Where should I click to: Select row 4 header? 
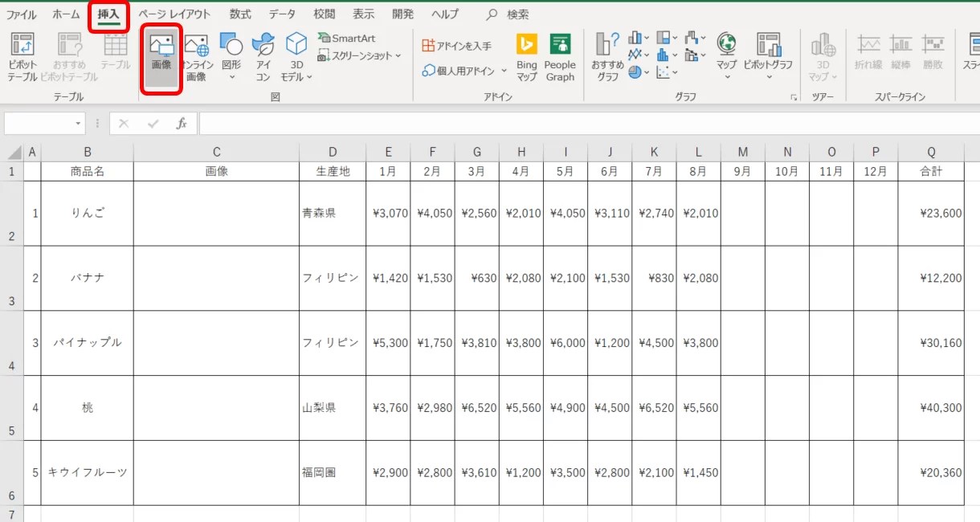(x=12, y=343)
